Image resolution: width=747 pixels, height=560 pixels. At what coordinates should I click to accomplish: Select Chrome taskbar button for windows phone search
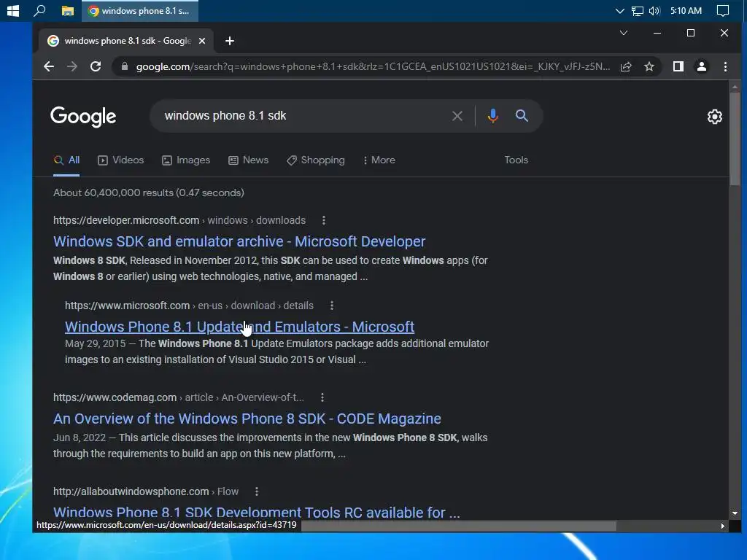(x=140, y=10)
